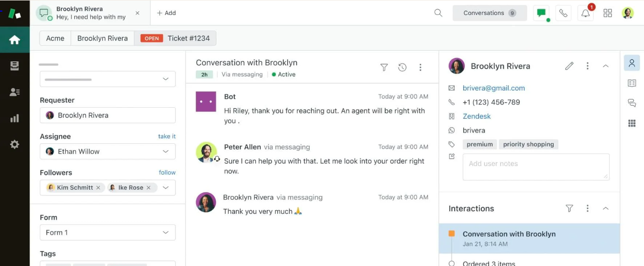Viewport: 644px width, 266px height.
Task: Open the knowledge book panel icon
Action: pyautogui.click(x=632, y=83)
